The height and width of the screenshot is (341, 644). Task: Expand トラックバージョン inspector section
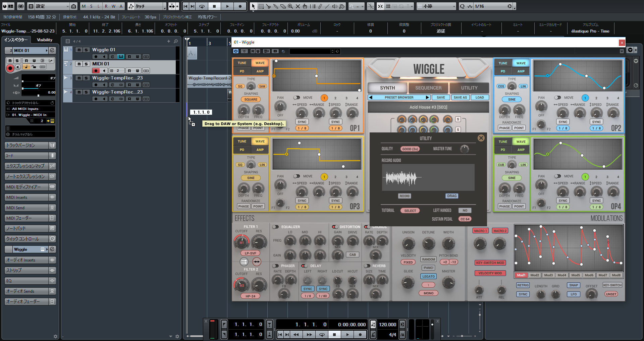30,145
